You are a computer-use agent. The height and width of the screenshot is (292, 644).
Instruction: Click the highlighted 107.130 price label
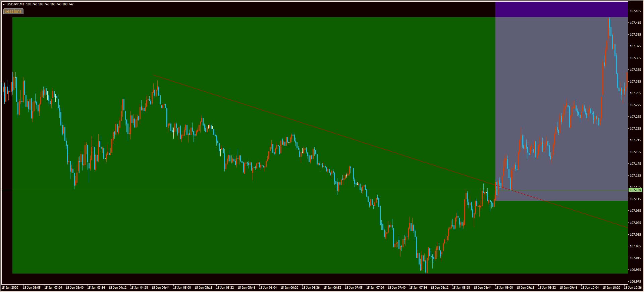click(x=635, y=190)
